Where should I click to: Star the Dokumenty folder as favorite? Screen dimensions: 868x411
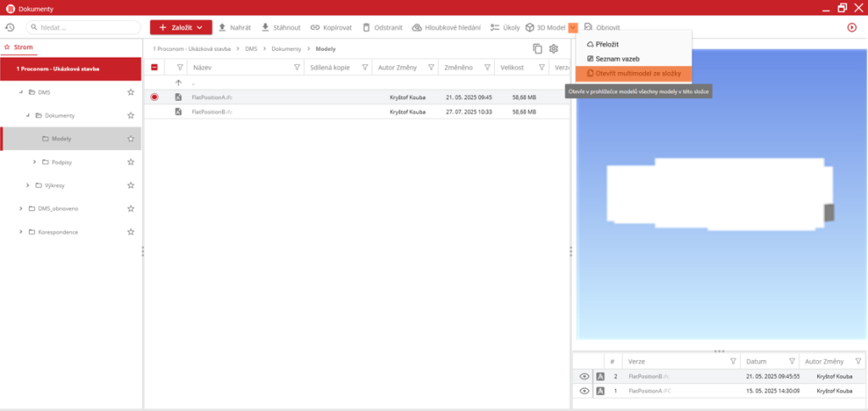(131, 115)
